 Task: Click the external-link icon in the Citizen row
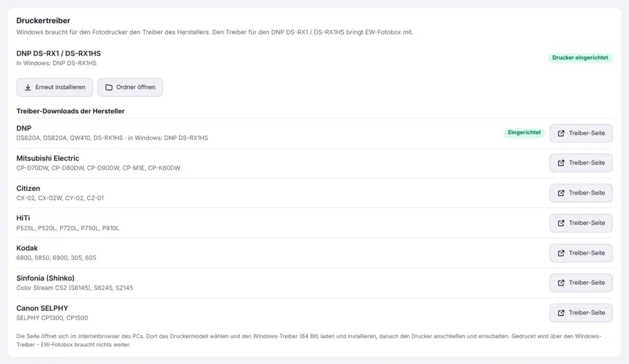[561, 193]
